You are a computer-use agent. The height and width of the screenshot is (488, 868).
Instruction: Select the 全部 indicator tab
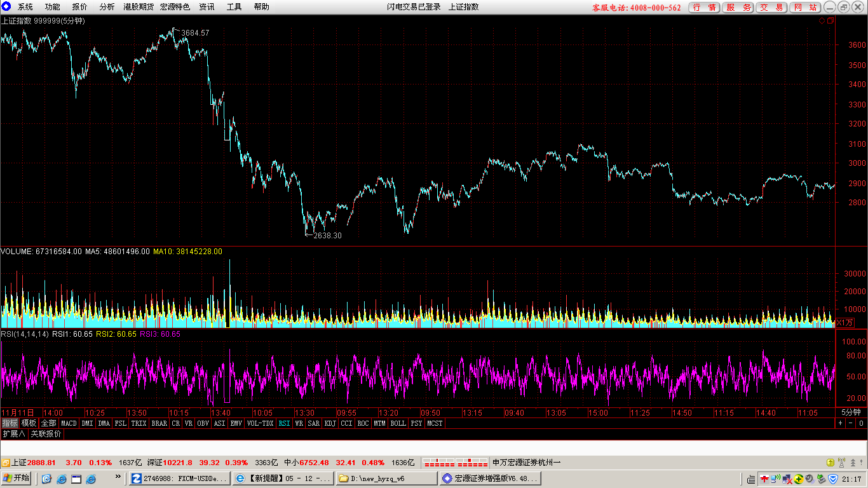(48, 423)
